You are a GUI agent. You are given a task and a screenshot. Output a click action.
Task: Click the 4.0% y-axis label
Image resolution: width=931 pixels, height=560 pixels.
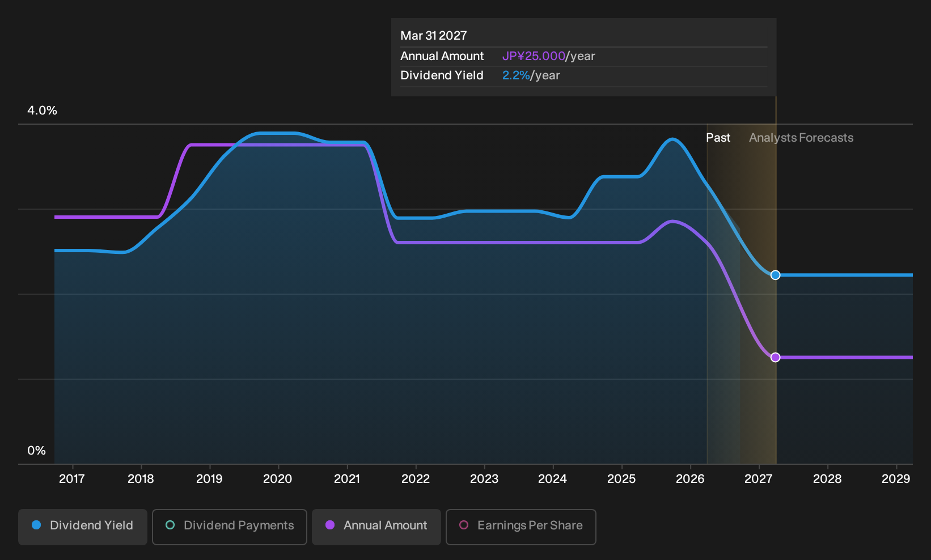click(x=43, y=111)
